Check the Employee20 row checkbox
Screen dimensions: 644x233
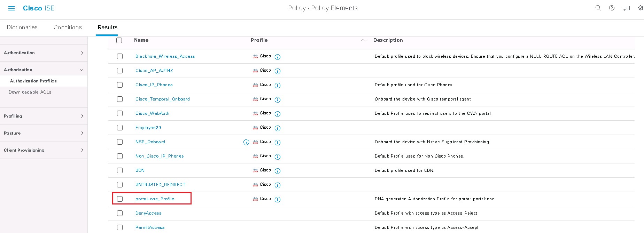[120, 128]
